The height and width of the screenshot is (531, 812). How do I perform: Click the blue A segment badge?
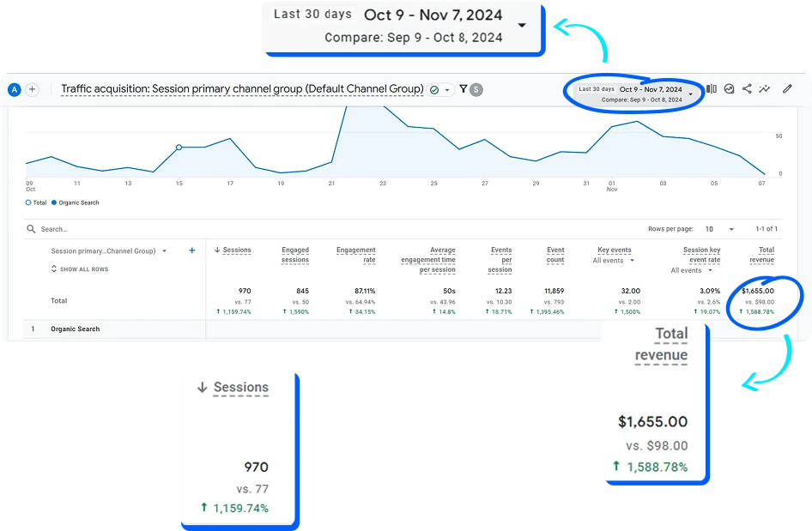(x=14, y=89)
